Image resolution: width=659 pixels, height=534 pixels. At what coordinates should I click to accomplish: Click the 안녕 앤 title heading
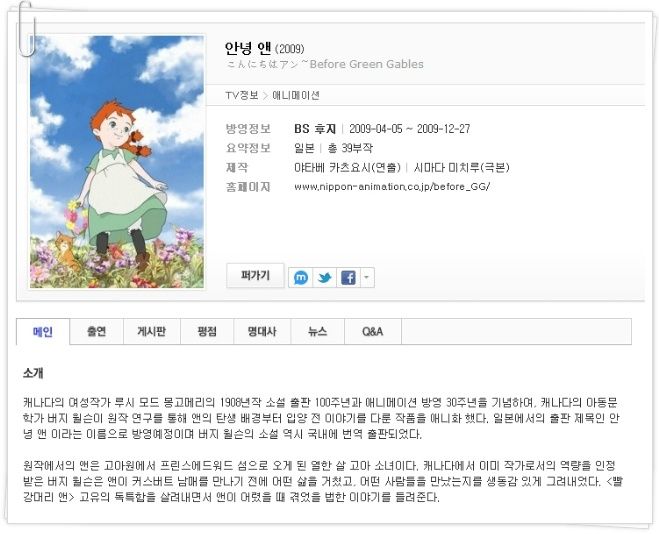click(248, 48)
